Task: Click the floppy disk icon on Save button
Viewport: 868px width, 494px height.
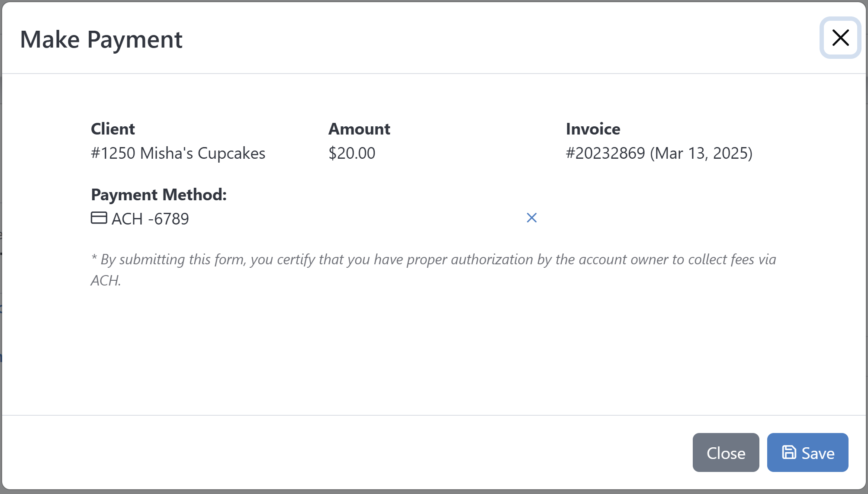Action: click(x=789, y=452)
